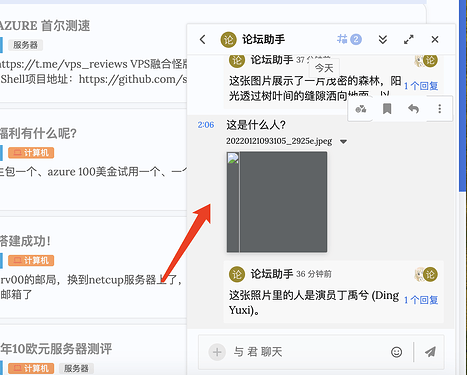Open the 年10欧元服务器测评 topic

click(x=56, y=349)
